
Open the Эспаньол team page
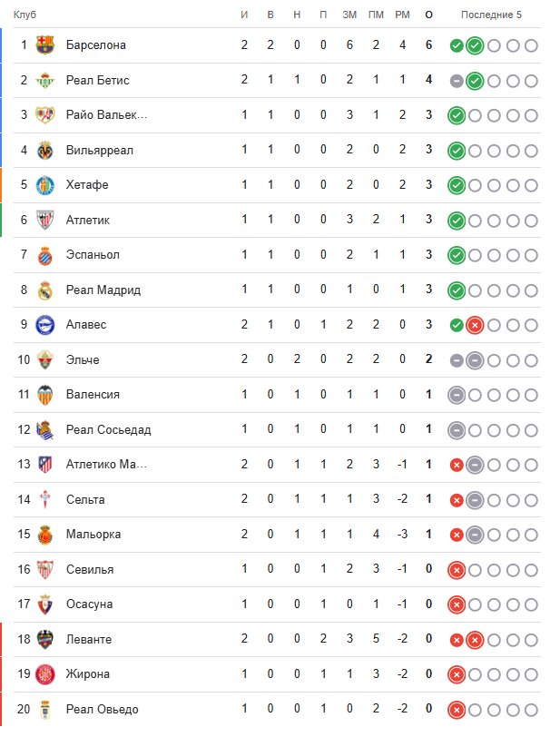(93, 255)
